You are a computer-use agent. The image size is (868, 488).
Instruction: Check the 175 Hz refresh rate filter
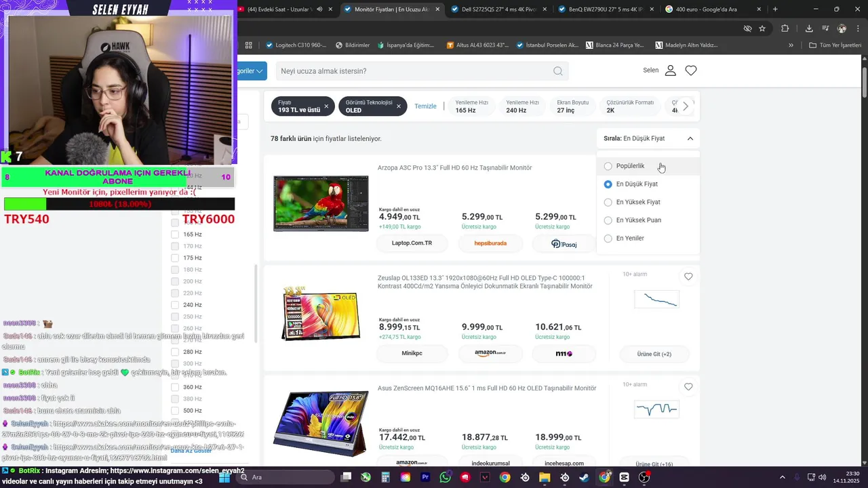(175, 258)
